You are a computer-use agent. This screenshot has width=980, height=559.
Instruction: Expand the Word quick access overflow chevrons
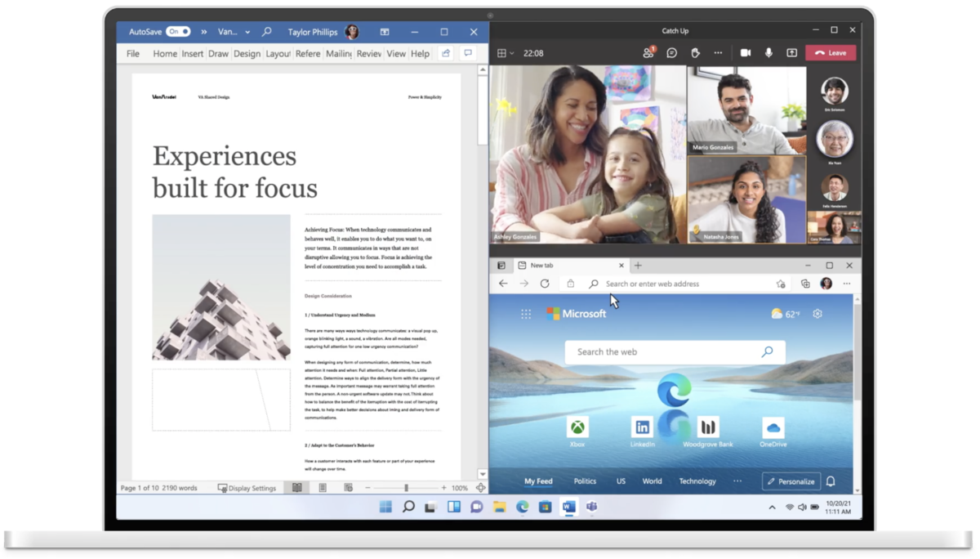click(x=204, y=32)
